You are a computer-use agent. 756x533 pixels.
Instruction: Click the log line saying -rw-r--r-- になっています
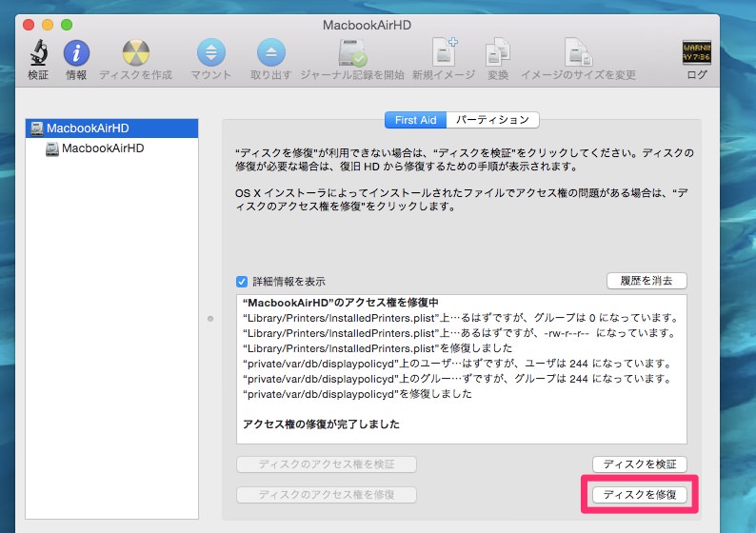click(460, 333)
